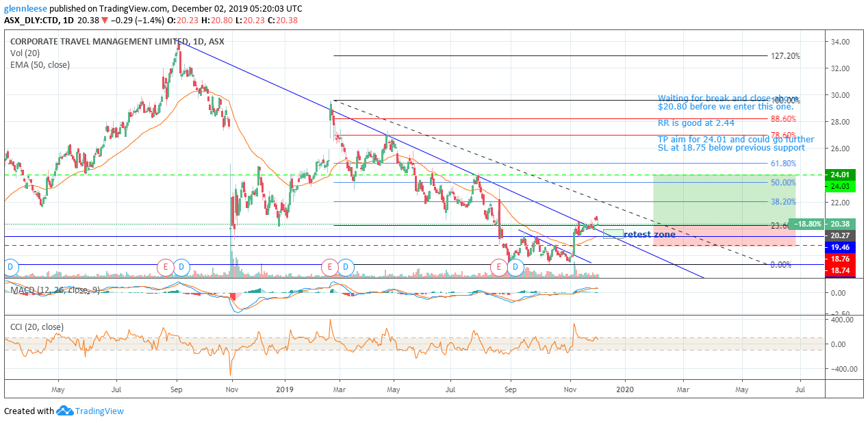868x423 pixels.
Task: Select the 38.20% Fibonacci level label
Action: click(x=785, y=202)
